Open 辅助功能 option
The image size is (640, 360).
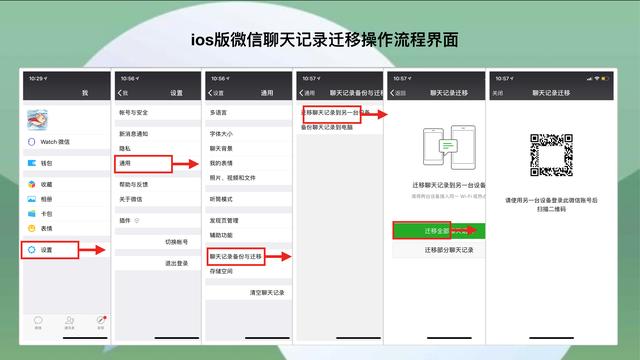pyautogui.click(x=249, y=235)
